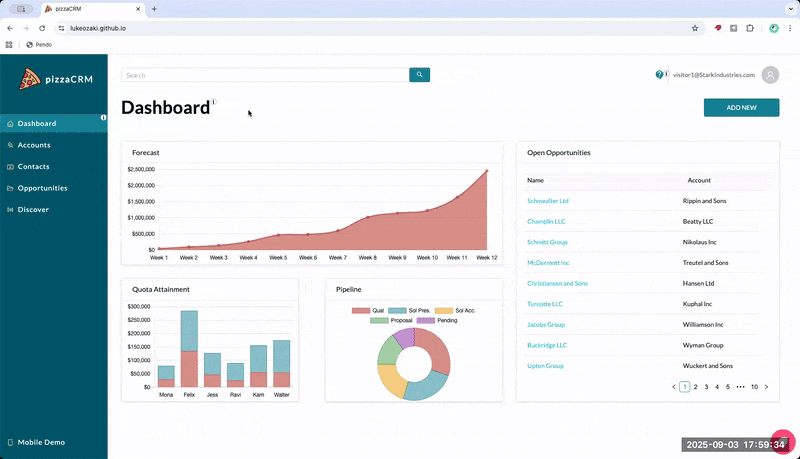Screen dimensions: 800x459
Task: Click info badge beside Dashboard sidebar item
Action: [x=104, y=117]
